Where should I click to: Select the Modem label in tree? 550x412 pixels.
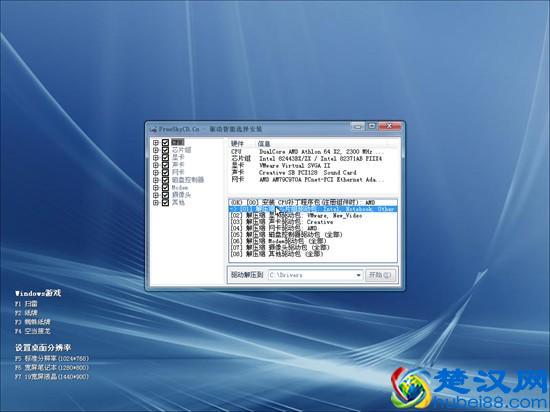(x=180, y=188)
